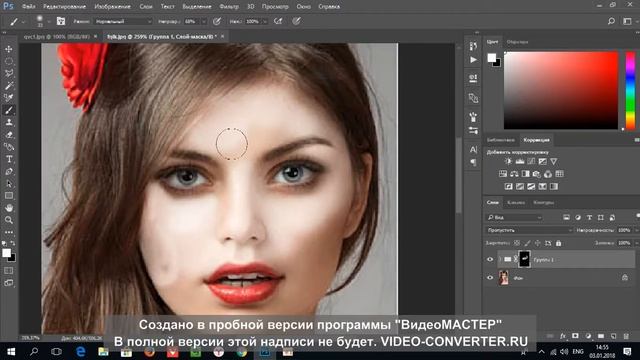Open the brush opacity slider dropdown
The width and height of the screenshot is (640, 360).
click(x=204, y=22)
